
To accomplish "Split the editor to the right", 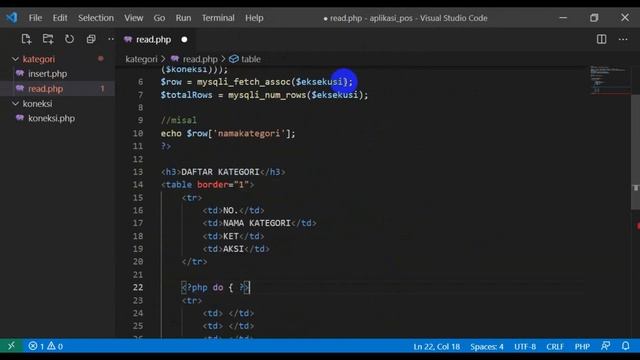I will coord(601,39).
